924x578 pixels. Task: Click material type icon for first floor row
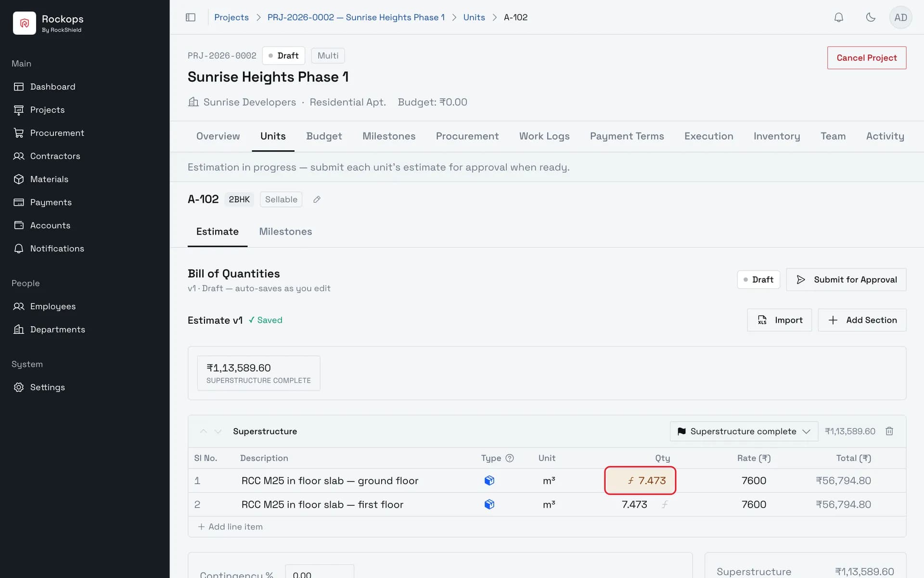(x=489, y=504)
